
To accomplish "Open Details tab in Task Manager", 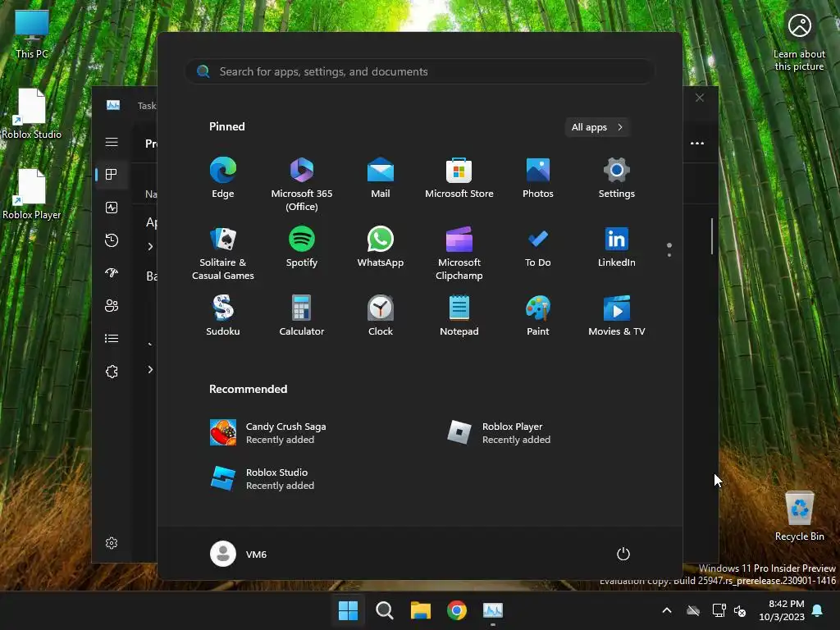I will point(112,339).
